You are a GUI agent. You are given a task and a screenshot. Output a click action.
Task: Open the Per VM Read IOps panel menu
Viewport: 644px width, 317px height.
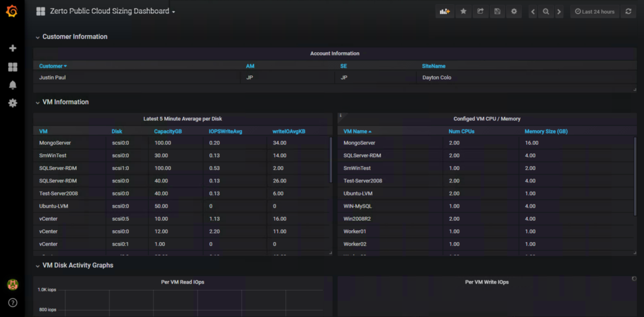(183, 282)
